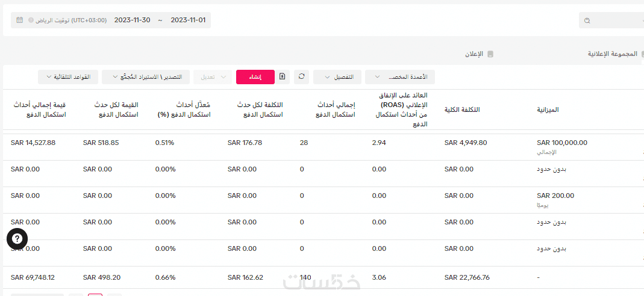Click the start date 2023-11-01
Screen dimensions: 644x296
pyautogui.click(x=188, y=20)
